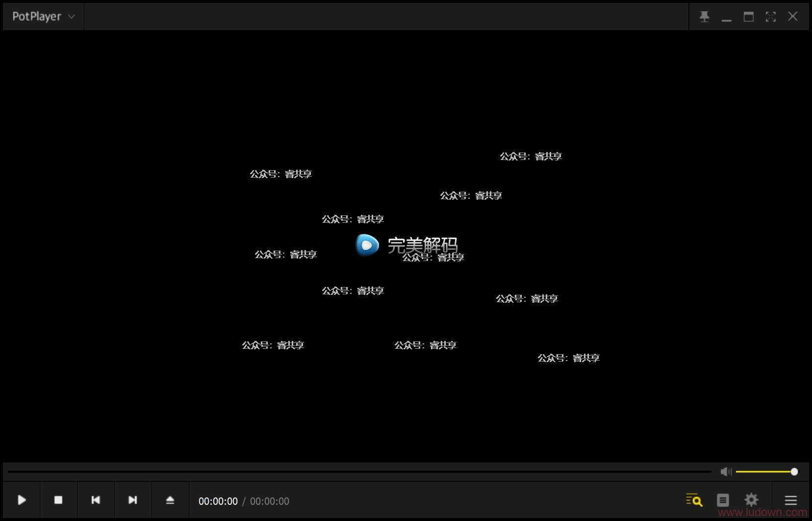Mute audio via the speaker icon

726,471
